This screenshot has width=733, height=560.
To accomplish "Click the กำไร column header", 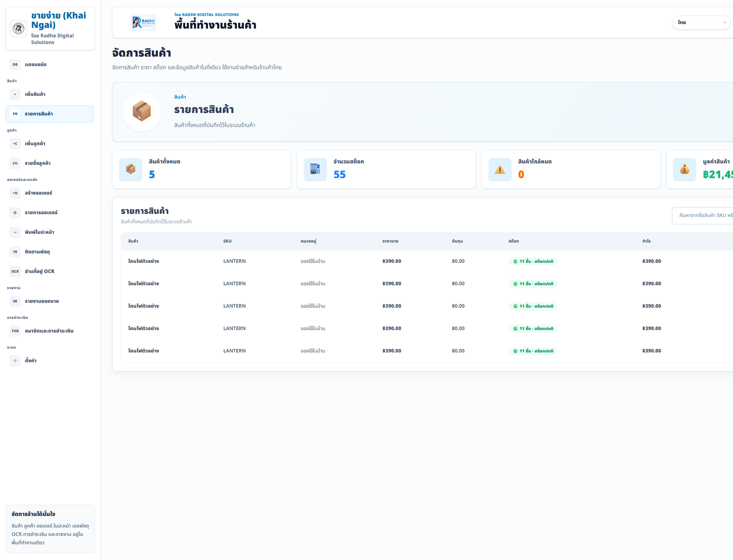I will 646,241.
